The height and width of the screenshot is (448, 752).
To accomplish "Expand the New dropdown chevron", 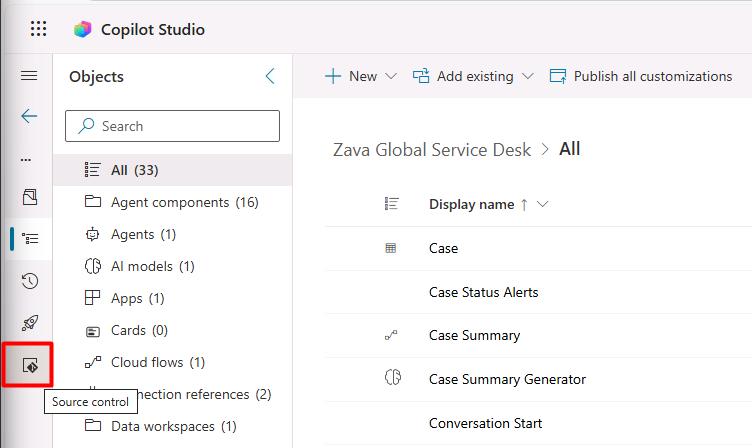I will pos(391,76).
